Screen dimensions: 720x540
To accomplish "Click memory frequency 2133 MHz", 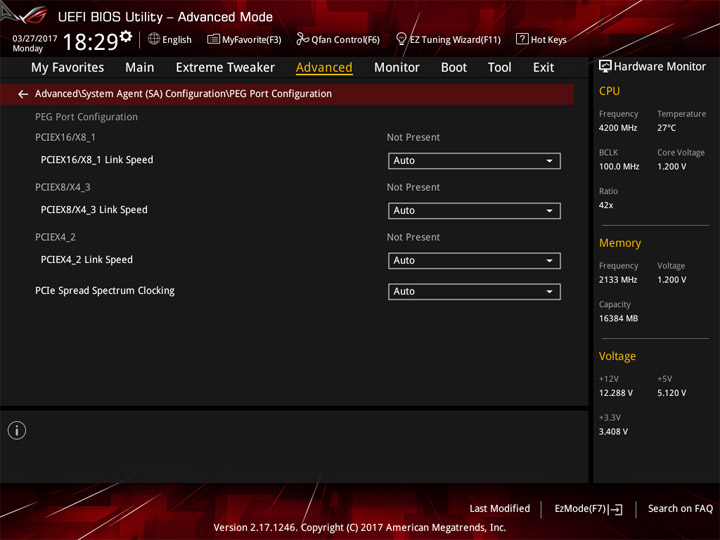I will pyautogui.click(x=618, y=280).
